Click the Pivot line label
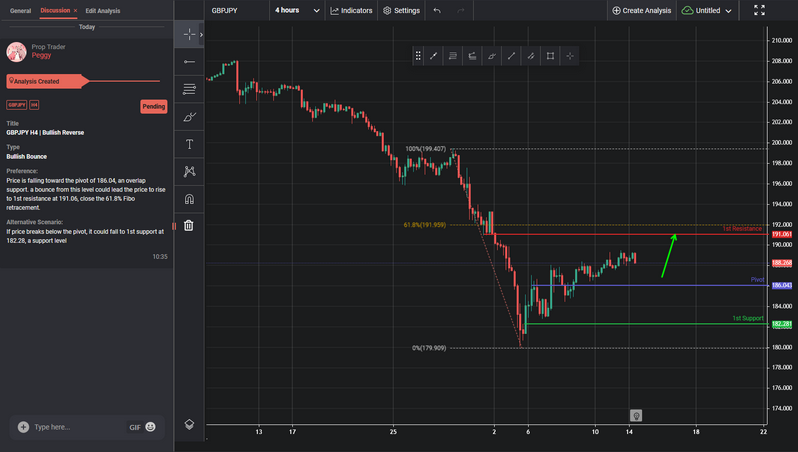Screen dimensions: 798x452 coord(757,279)
